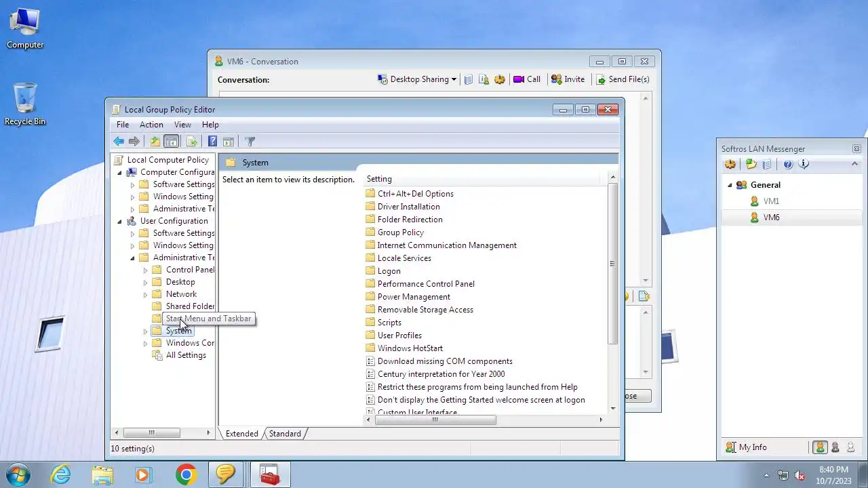Image resolution: width=868 pixels, height=488 pixels.
Task: Open the notepad history icon in Softros LAN Messenger
Action: point(767,164)
